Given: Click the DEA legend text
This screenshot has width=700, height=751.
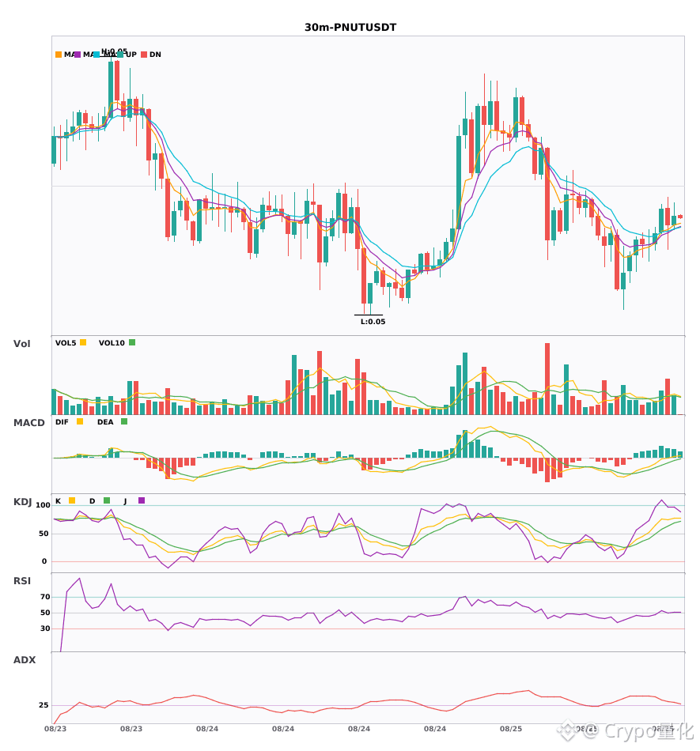Looking at the screenshot, I should (x=105, y=422).
